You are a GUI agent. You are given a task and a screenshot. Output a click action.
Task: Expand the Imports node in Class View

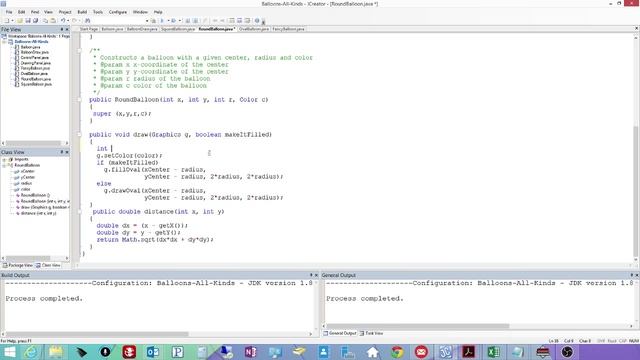coord(4,160)
